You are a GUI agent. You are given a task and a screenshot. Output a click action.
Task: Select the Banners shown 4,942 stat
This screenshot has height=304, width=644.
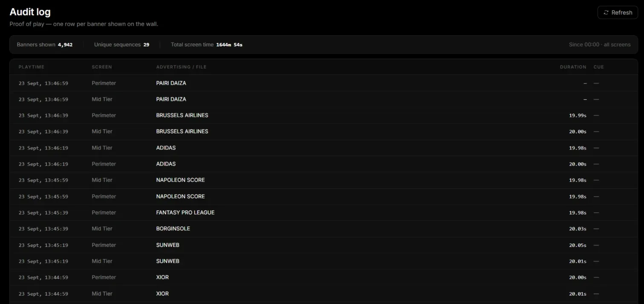[45, 44]
